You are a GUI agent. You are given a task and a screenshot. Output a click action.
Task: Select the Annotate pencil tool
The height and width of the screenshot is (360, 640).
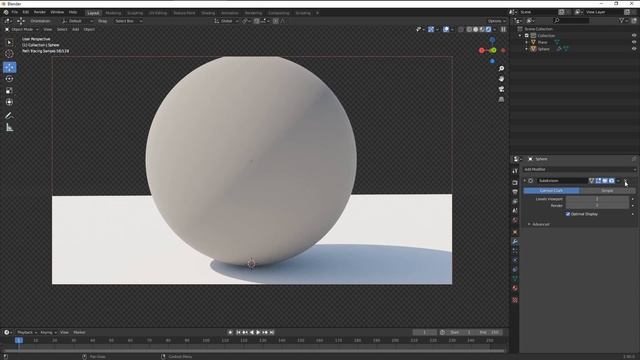pyautogui.click(x=9, y=116)
